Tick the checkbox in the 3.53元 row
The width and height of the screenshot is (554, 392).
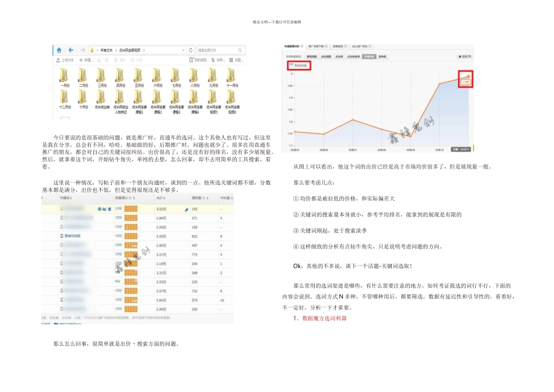(x=61, y=282)
